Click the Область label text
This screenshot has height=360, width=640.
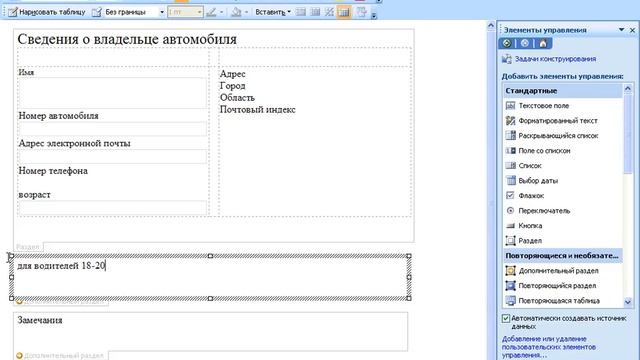click(x=237, y=98)
